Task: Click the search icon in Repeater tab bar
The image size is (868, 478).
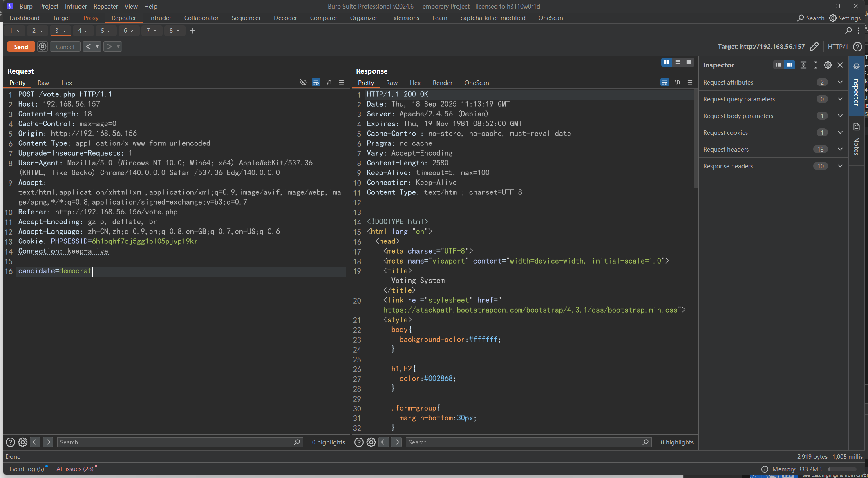Action: (848, 31)
